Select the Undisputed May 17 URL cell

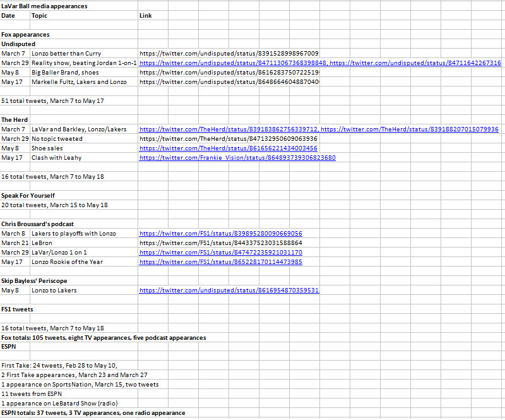pos(229,82)
